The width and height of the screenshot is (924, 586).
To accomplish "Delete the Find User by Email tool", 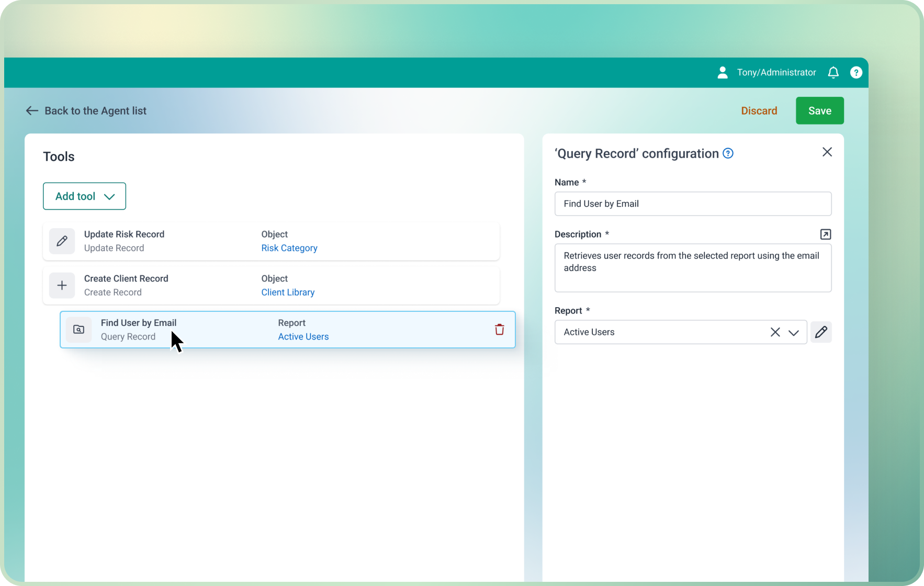I will [499, 330].
